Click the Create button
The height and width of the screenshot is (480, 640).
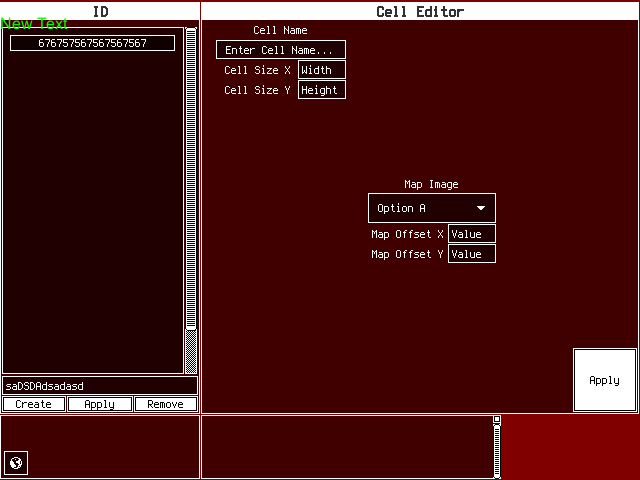(x=33, y=404)
